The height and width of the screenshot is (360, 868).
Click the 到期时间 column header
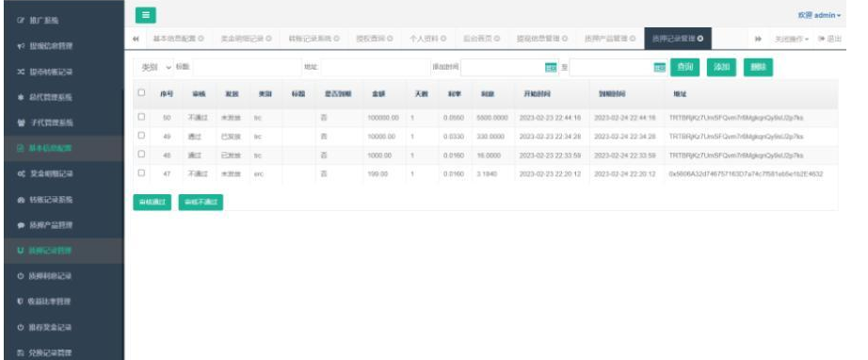(x=612, y=94)
